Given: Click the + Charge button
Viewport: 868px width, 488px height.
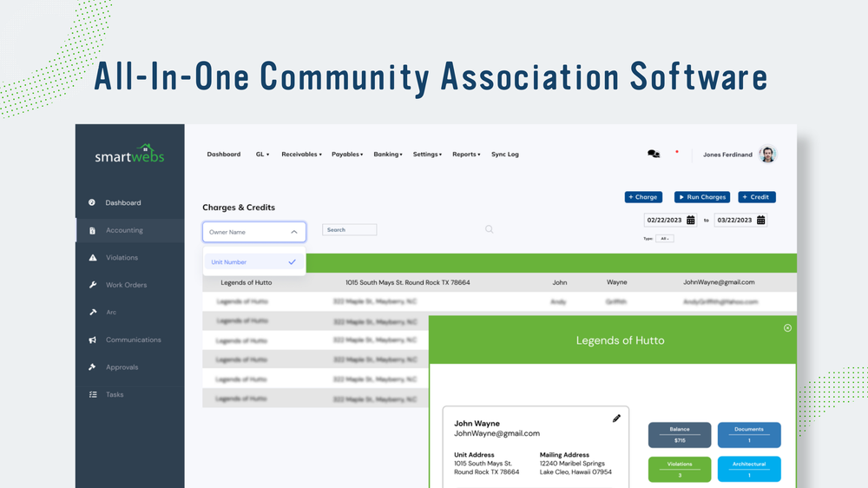Looking at the screenshot, I should pos(643,197).
